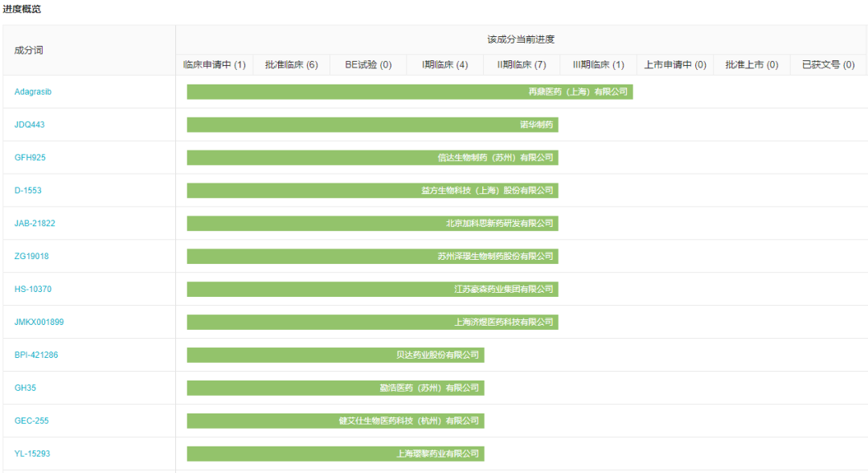Viewport: 868px width, 473px height.
Task: Click the 该成分当前进度 table header
Action: pos(521,39)
